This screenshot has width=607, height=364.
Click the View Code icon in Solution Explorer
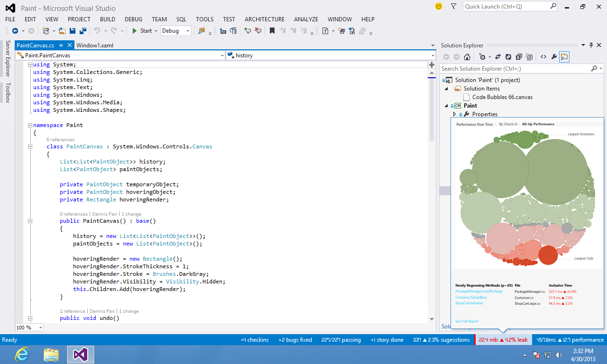pyautogui.click(x=543, y=57)
